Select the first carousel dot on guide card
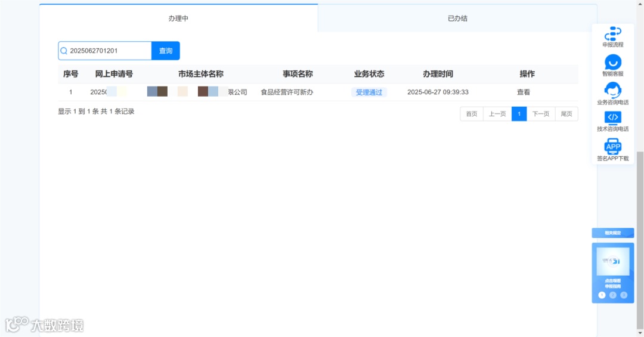This screenshot has width=644, height=337. point(602,295)
